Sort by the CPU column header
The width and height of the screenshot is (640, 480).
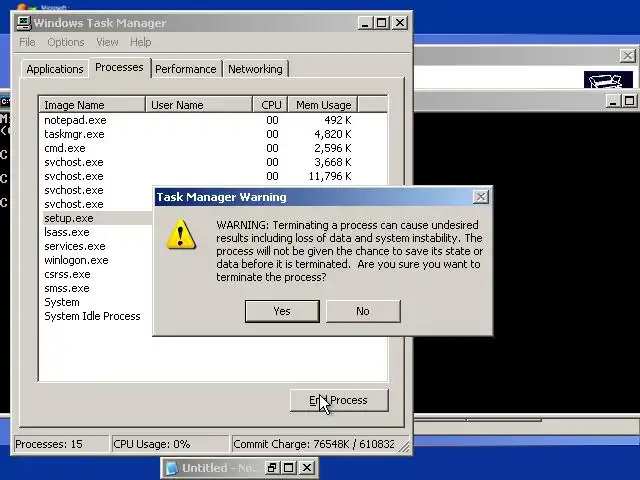click(x=271, y=105)
